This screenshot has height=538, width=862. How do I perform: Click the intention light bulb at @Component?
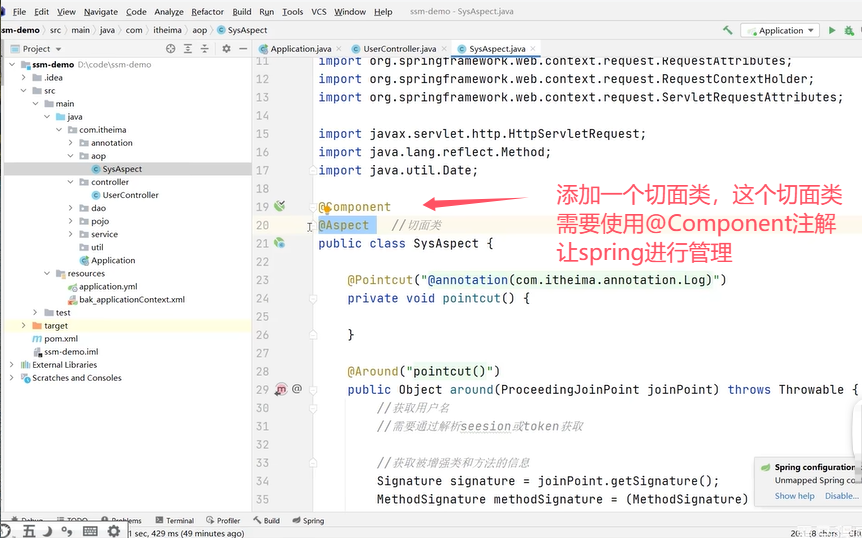[x=326, y=208]
